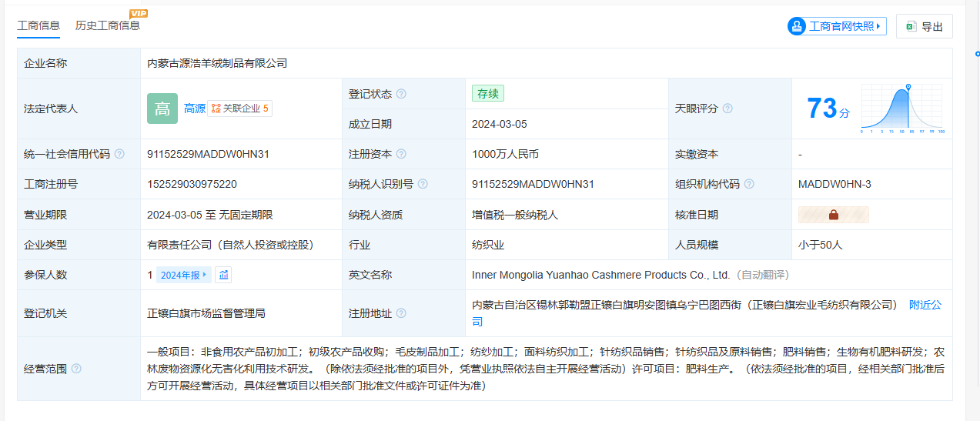980x421 pixels.
Task: Click registration number 152529030975220
Action: point(192,184)
